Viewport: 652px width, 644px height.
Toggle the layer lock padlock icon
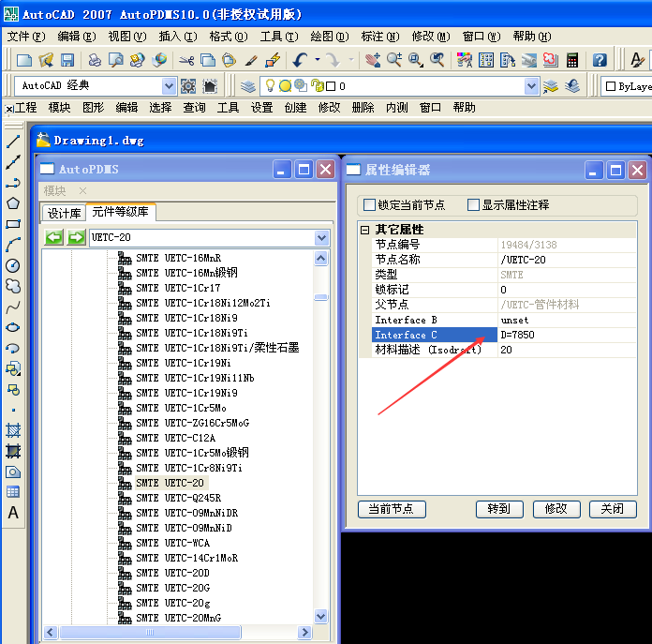tap(318, 85)
